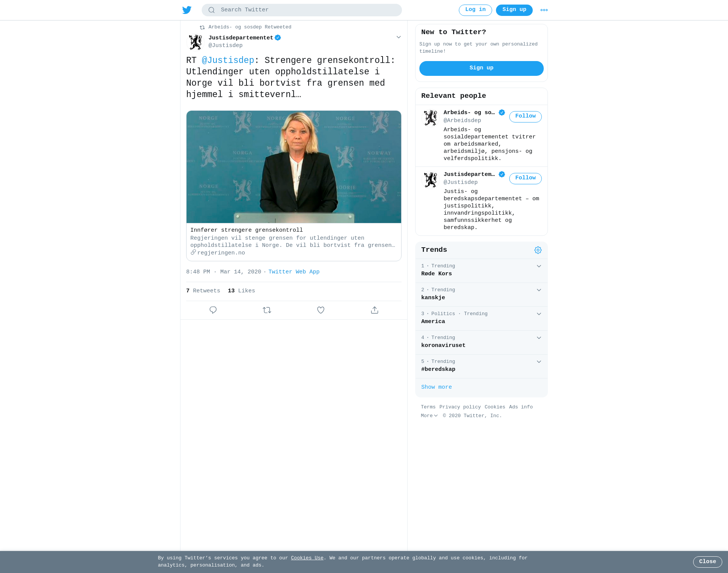This screenshot has height=573, width=728.
Task: Open the More footer dropdown
Action: (429, 416)
